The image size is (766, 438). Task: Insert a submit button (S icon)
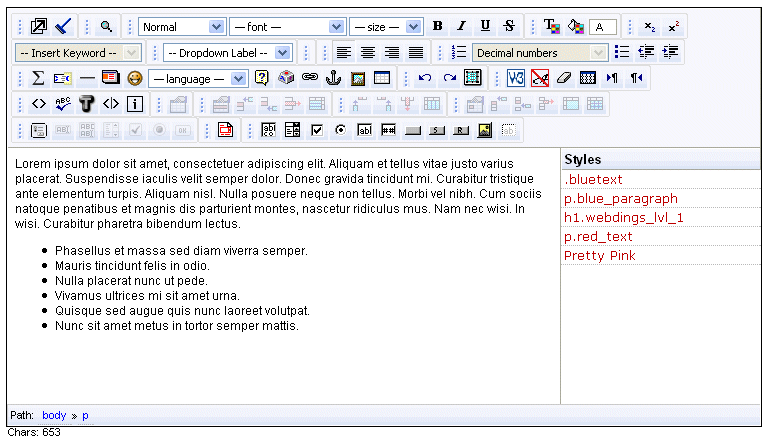[x=437, y=130]
